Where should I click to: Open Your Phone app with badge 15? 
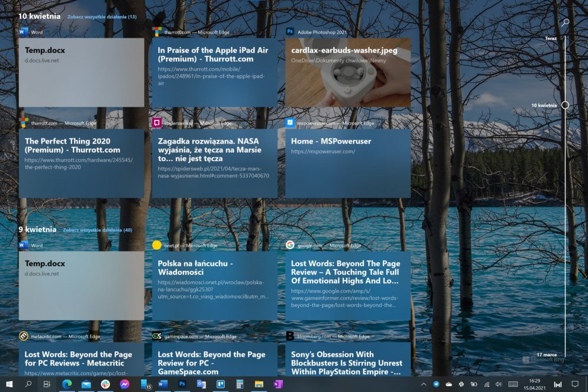point(145,384)
